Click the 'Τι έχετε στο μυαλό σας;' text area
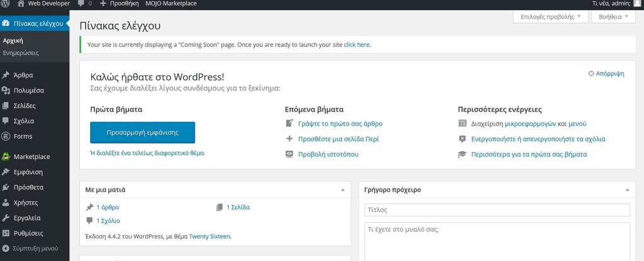644x261 pixels. 497,242
